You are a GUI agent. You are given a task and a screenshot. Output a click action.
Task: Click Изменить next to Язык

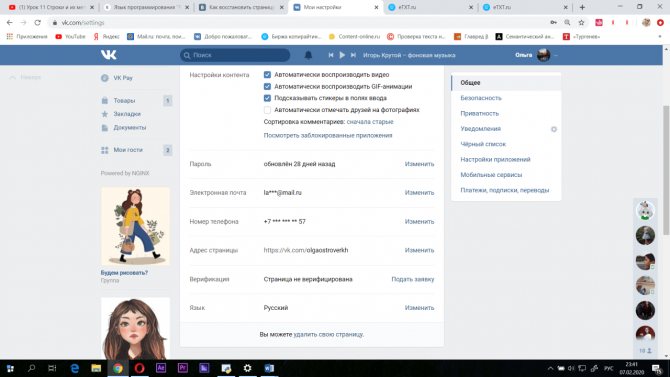tap(419, 308)
